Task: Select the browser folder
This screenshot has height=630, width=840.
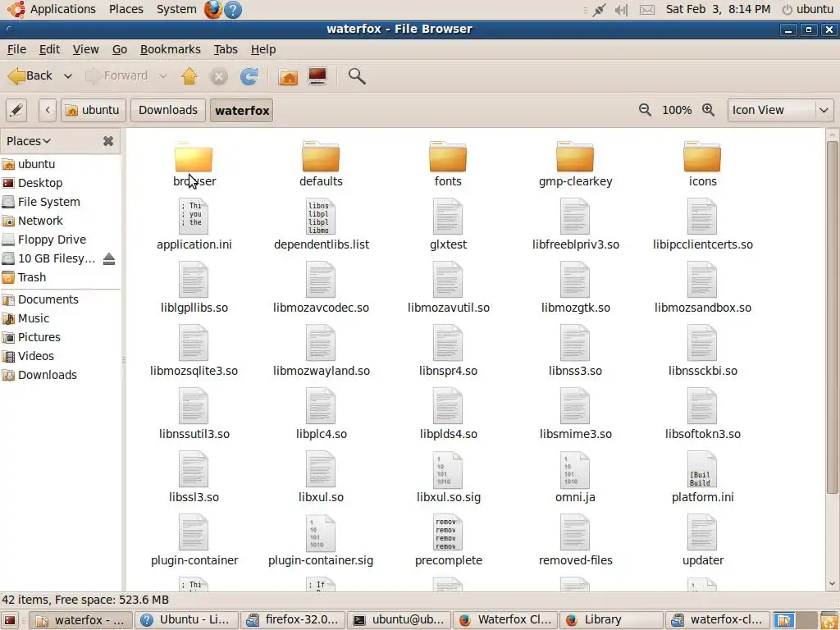Action: [x=194, y=164]
